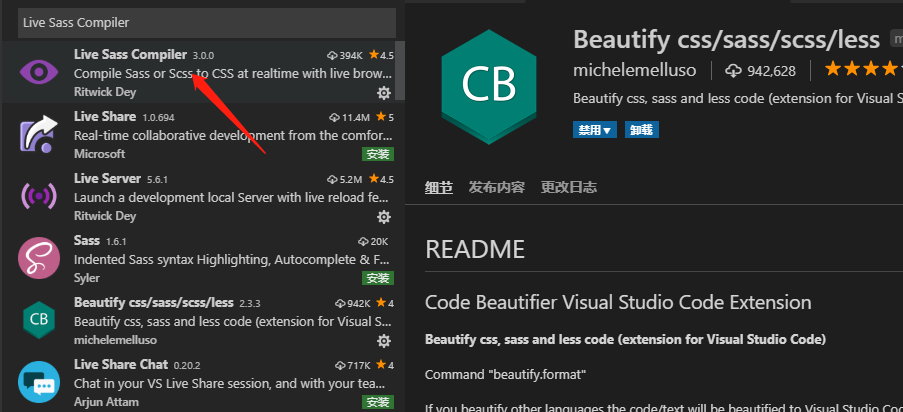Image resolution: width=903 pixels, height=412 pixels.
Task: Click version 3.0.0 of Live Sass Compiler
Action: 203,56
